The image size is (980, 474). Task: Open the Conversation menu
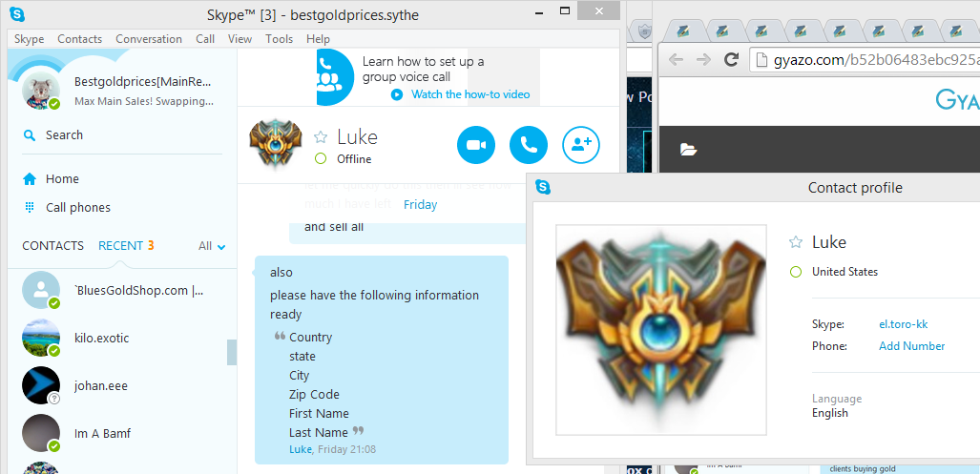tap(149, 39)
